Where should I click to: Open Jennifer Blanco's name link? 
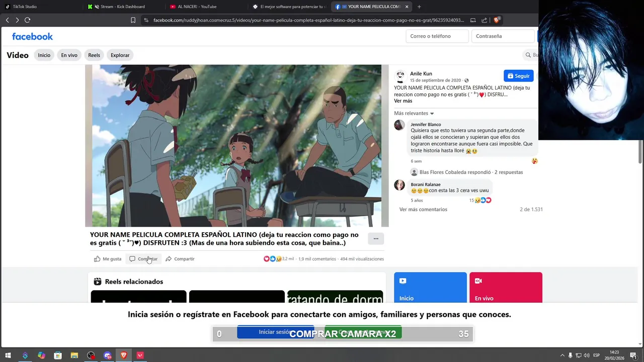tap(426, 124)
